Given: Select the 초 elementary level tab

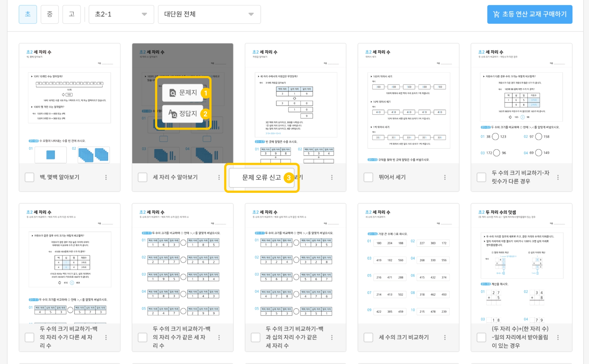Looking at the screenshot, I should point(28,14).
